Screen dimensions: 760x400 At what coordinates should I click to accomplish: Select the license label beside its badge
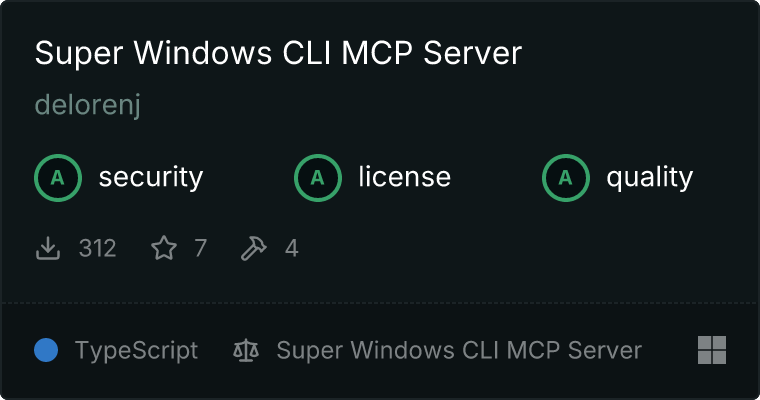(x=405, y=177)
